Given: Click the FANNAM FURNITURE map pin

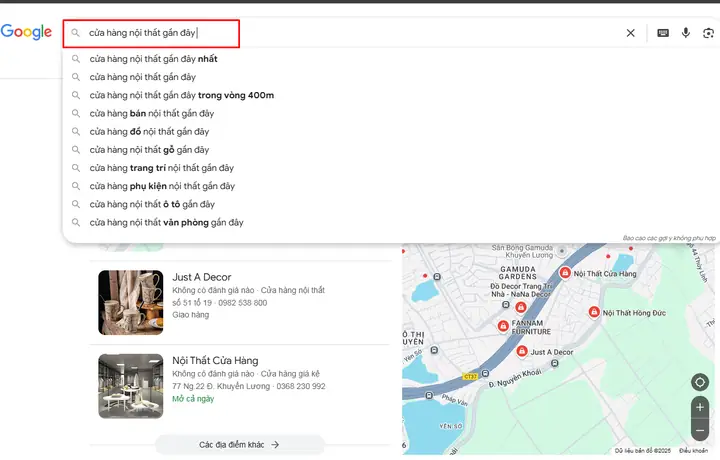Looking at the screenshot, I should [x=503, y=326].
